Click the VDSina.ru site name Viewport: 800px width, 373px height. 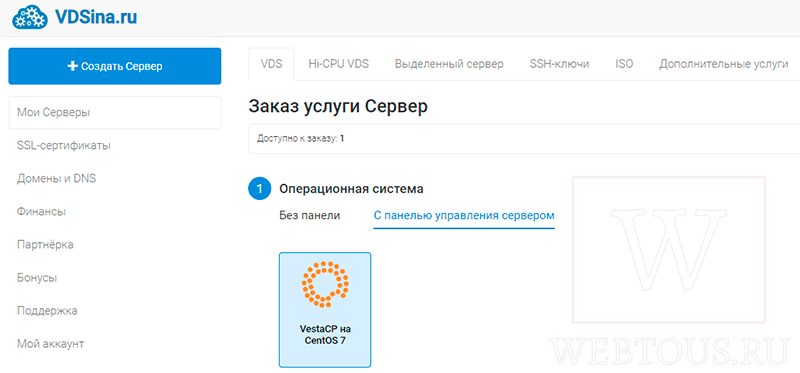click(x=95, y=18)
